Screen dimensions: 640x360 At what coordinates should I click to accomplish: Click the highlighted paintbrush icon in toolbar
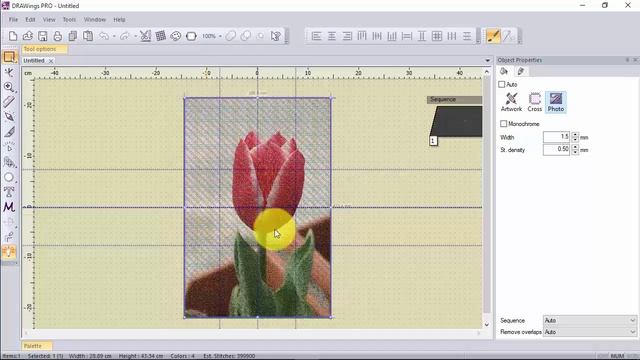(x=493, y=36)
